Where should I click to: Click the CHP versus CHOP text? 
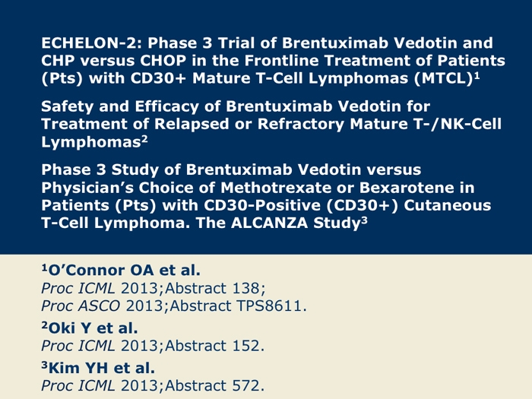pyautogui.click(x=114, y=61)
